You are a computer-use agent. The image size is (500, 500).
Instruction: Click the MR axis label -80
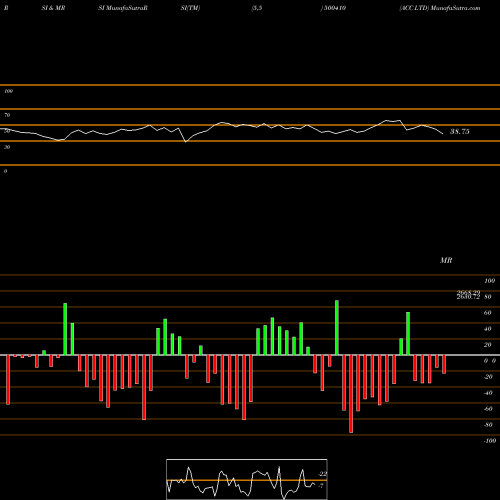coord(488,425)
